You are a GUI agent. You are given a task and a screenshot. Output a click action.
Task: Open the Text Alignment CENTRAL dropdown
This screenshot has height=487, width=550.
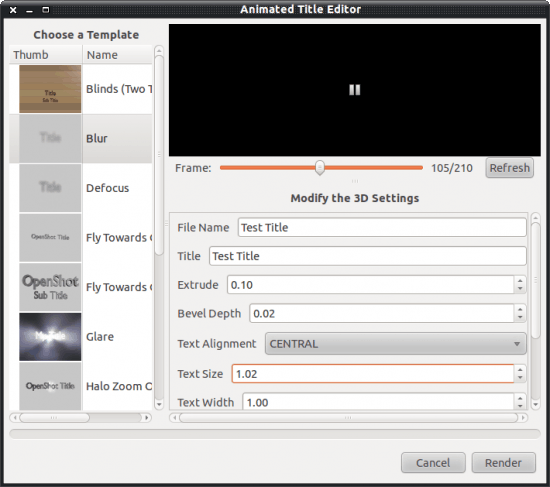coord(396,344)
